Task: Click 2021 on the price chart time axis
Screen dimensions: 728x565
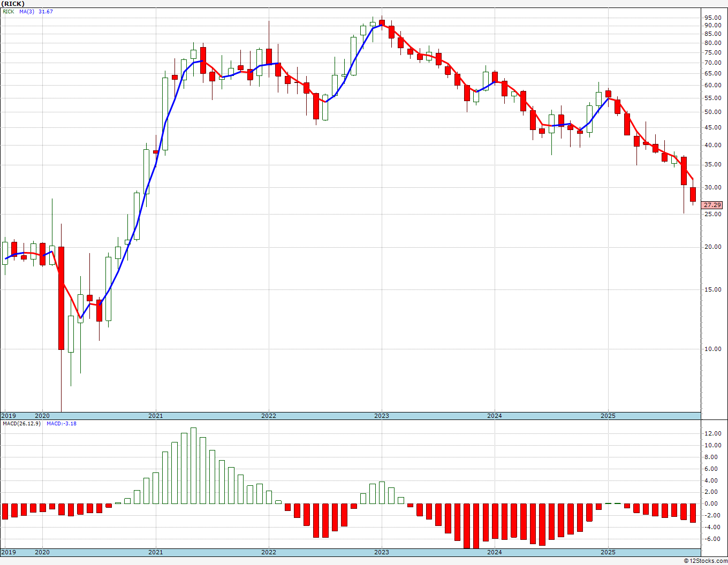Action: (x=156, y=416)
